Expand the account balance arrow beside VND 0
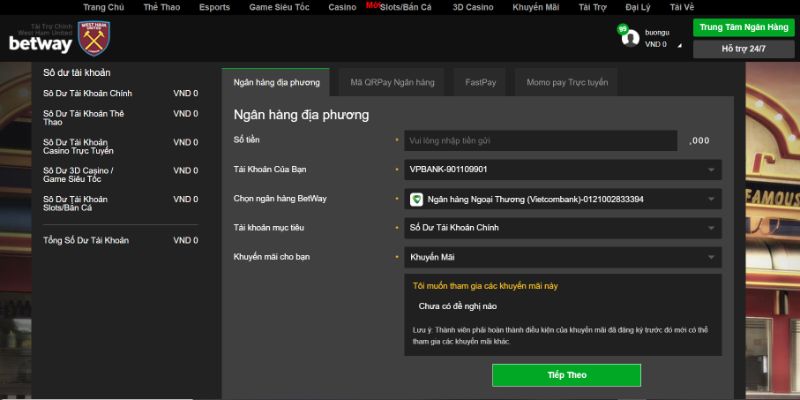Screen dimensions: 800x400 click(x=679, y=46)
